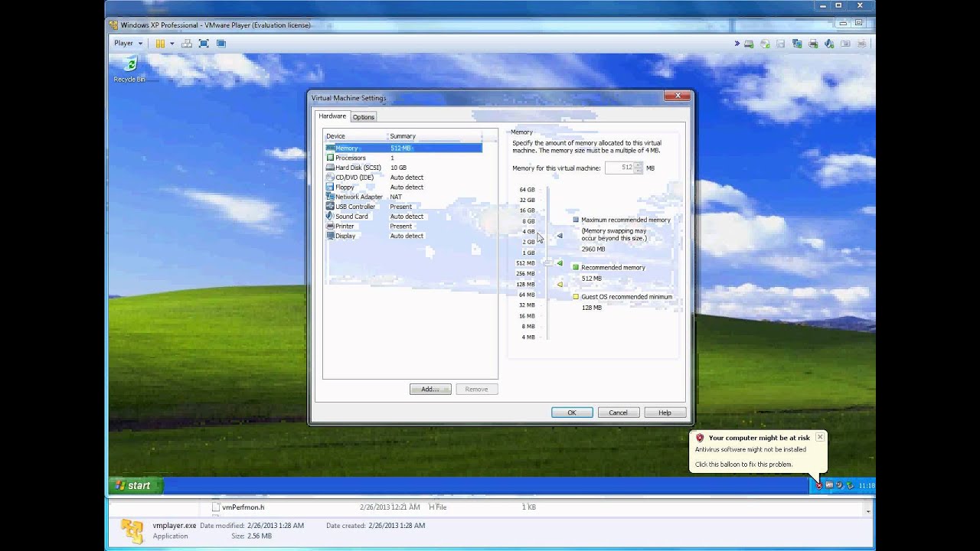Click vmplayer.exe application icon in details pane
This screenshot has width=980, height=551.
point(132,530)
